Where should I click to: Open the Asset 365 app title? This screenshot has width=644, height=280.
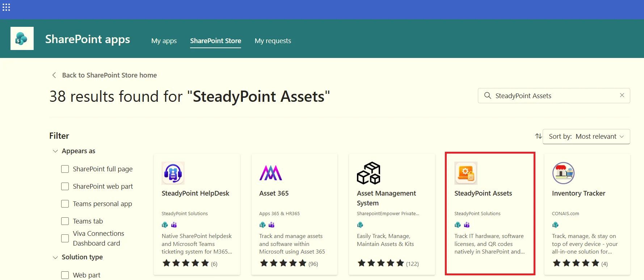[274, 193]
